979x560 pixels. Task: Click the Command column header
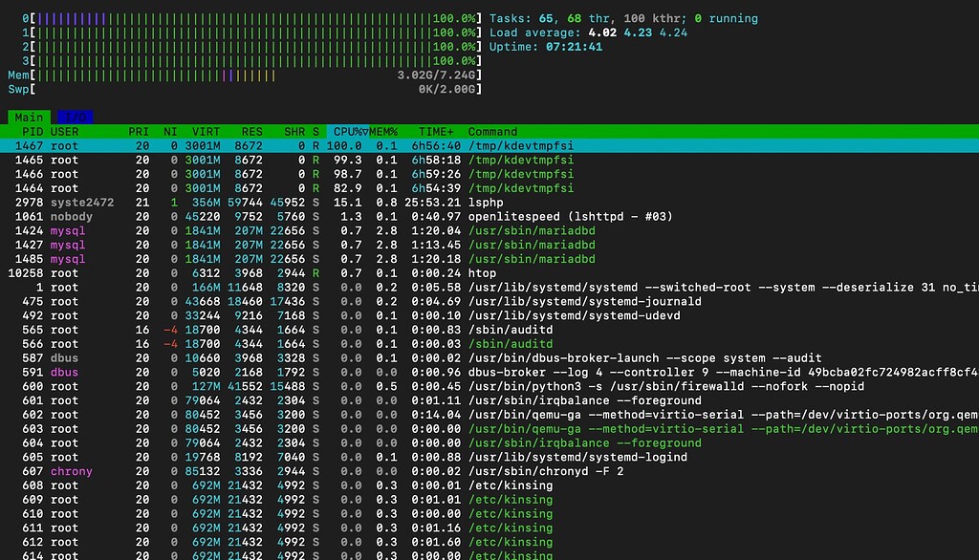click(492, 132)
